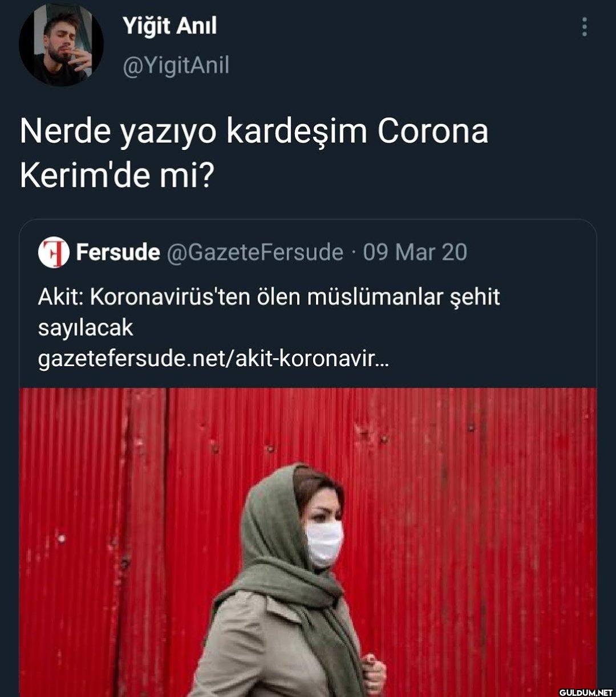Click the @YigitAnil handle
The width and height of the screenshot is (616, 697).
[x=176, y=66]
